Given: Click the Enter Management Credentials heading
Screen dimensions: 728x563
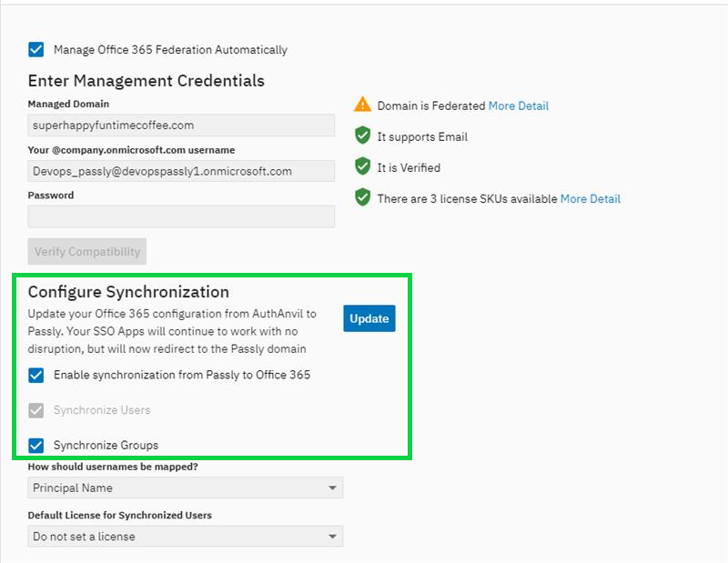Looking at the screenshot, I should coord(147,81).
